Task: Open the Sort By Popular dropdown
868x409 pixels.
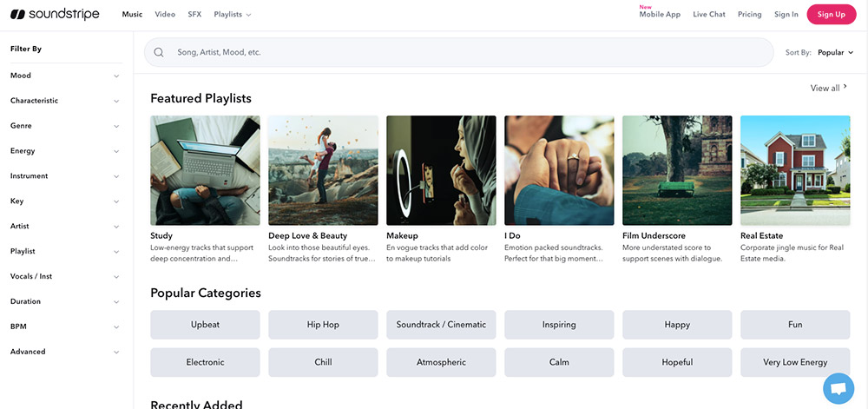Action: pos(835,53)
